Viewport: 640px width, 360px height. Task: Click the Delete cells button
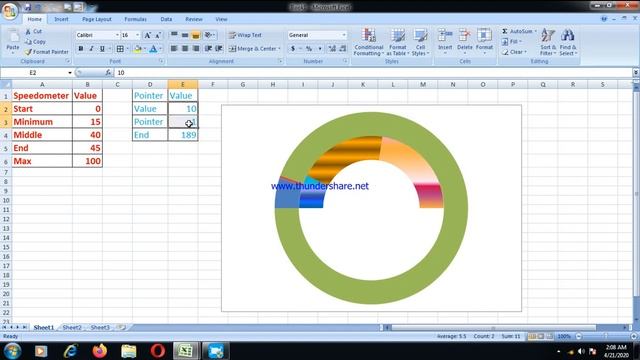pyautogui.click(x=464, y=41)
